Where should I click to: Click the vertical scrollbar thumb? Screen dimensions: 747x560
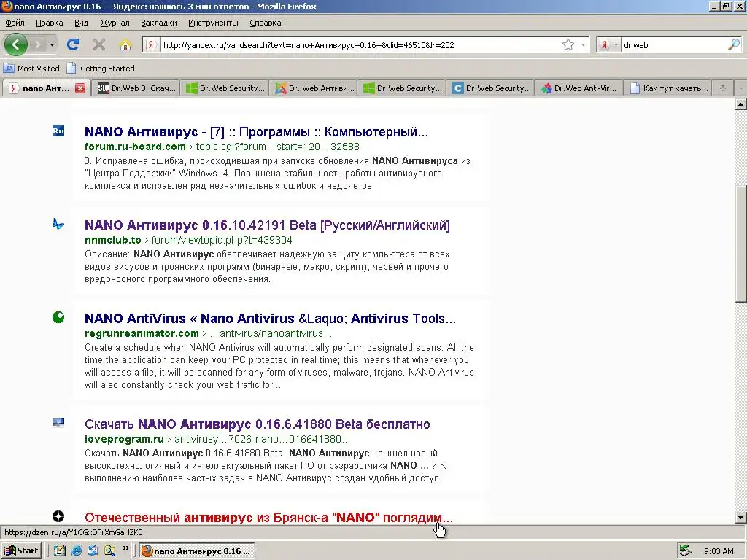[x=741, y=244]
